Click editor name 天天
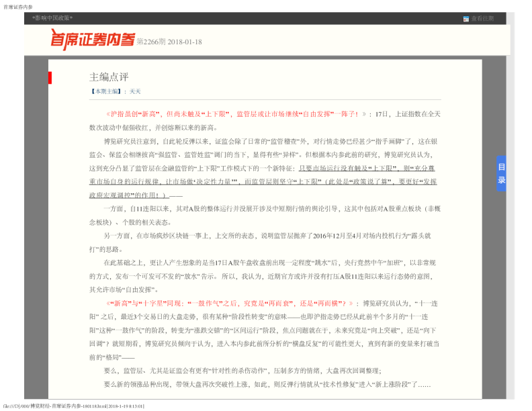The image size is (532, 411). point(135,91)
